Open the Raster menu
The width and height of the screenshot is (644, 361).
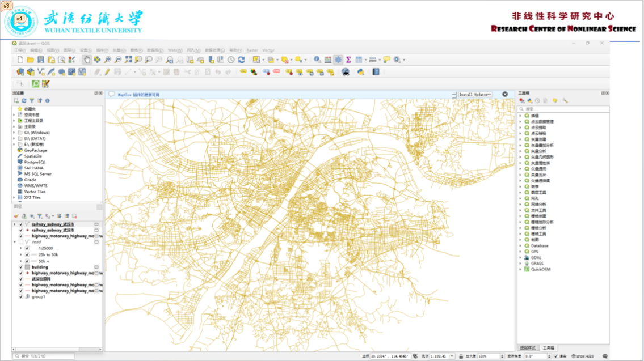[x=252, y=50]
